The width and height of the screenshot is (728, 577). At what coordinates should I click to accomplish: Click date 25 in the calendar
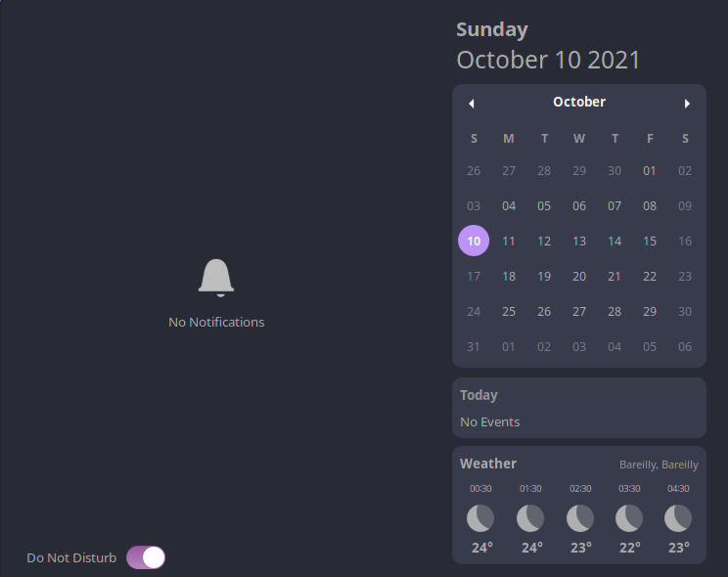click(x=509, y=311)
